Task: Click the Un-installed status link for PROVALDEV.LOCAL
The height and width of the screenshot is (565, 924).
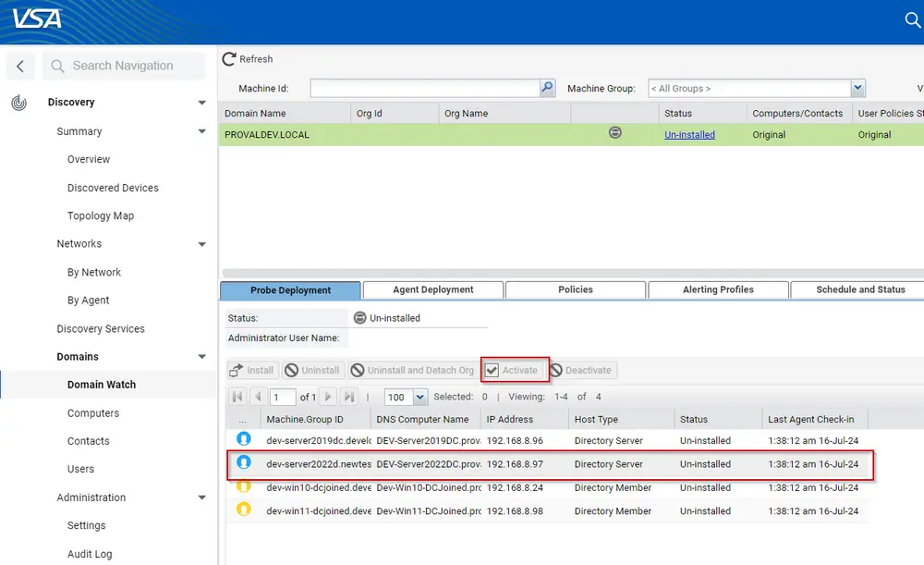Action: [689, 134]
